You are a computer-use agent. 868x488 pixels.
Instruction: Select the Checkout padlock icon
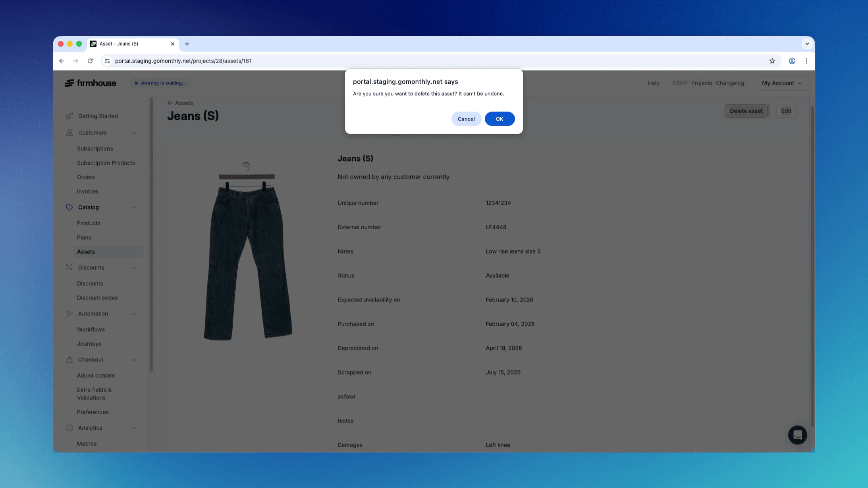[x=69, y=359]
